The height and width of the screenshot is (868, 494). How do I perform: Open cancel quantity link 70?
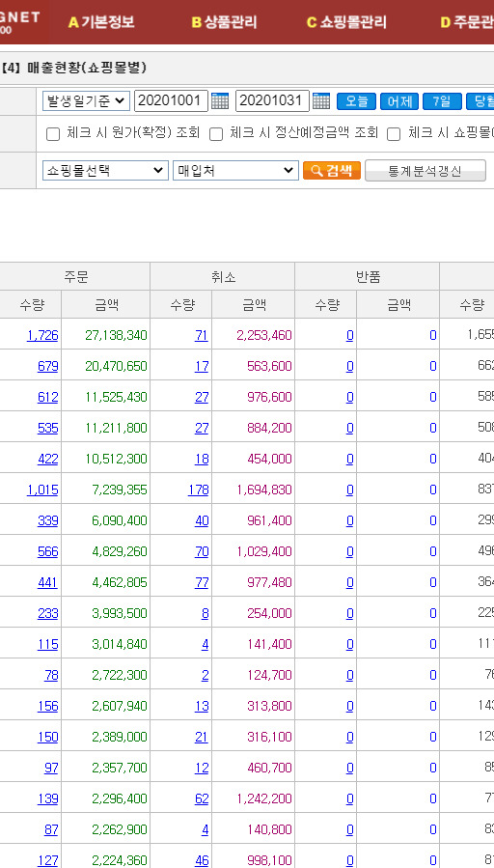tap(202, 552)
